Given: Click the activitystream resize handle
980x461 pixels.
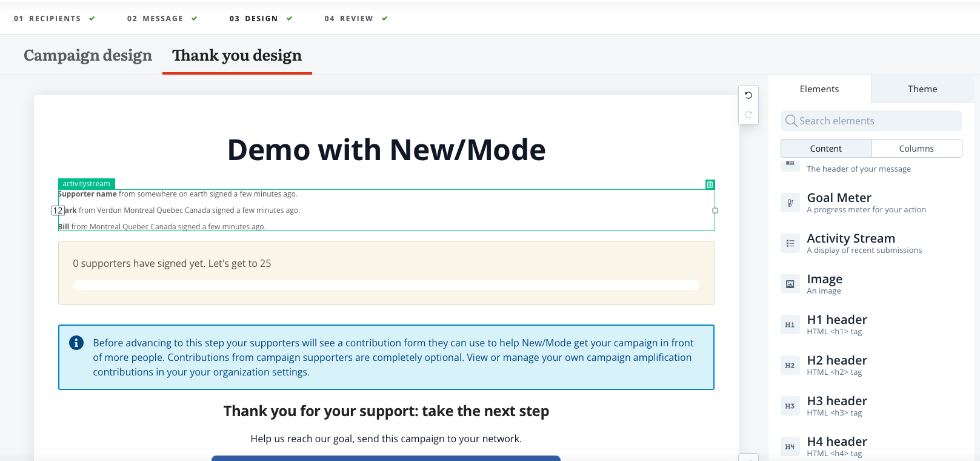Looking at the screenshot, I should [715, 210].
